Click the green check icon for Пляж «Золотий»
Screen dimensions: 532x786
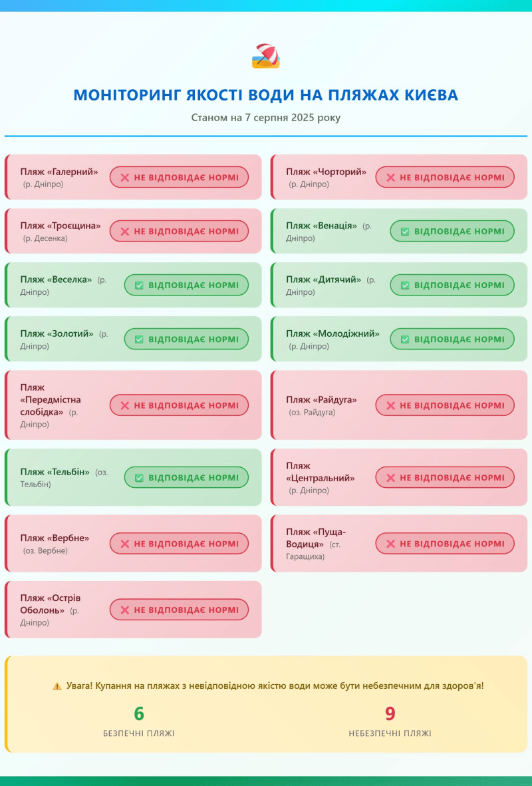pyautogui.click(x=139, y=339)
